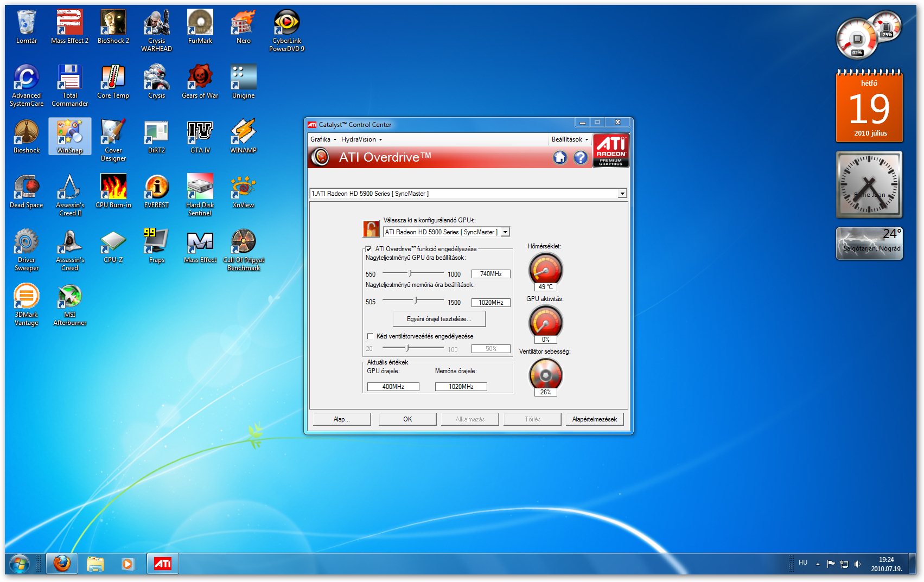Select Lomtár recycle bin icon

click(26, 27)
